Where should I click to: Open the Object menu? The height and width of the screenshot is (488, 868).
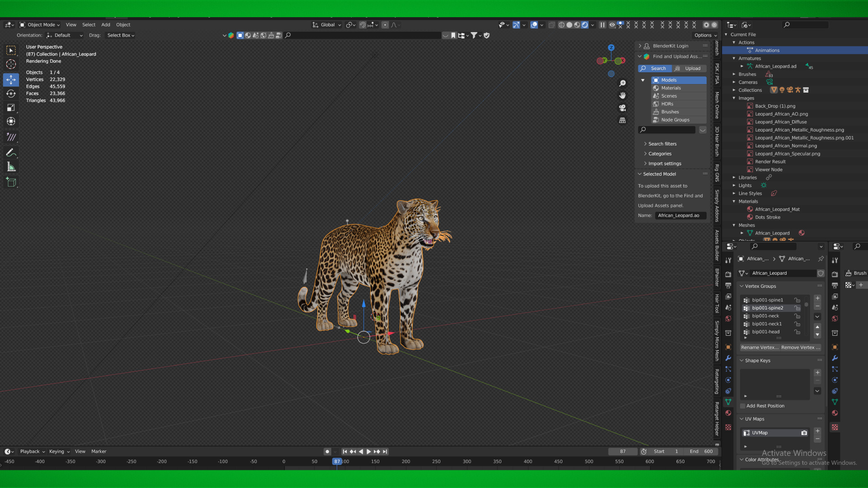pos(123,25)
